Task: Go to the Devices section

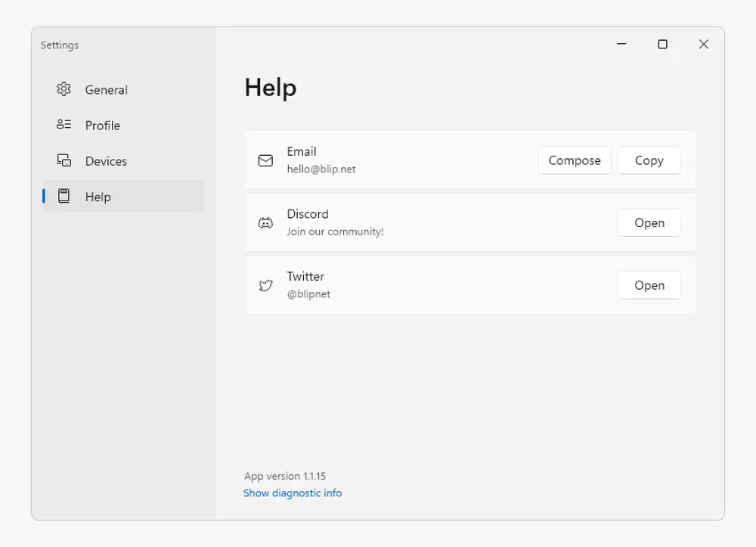Action: (106, 161)
